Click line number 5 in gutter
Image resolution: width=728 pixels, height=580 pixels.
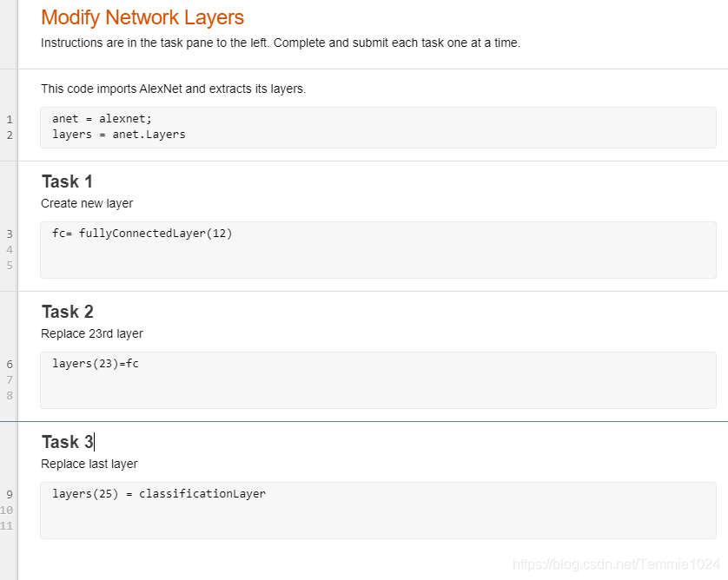pos(10,266)
